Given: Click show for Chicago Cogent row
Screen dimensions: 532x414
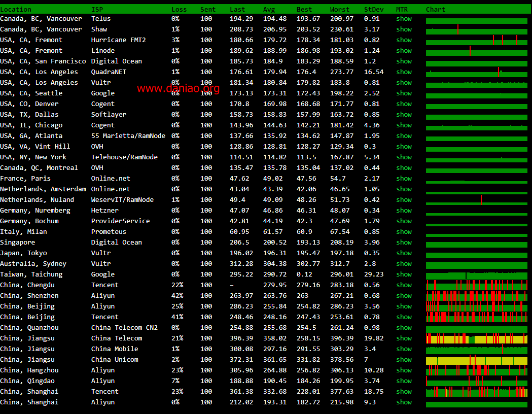Looking at the screenshot, I should (404, 125).
